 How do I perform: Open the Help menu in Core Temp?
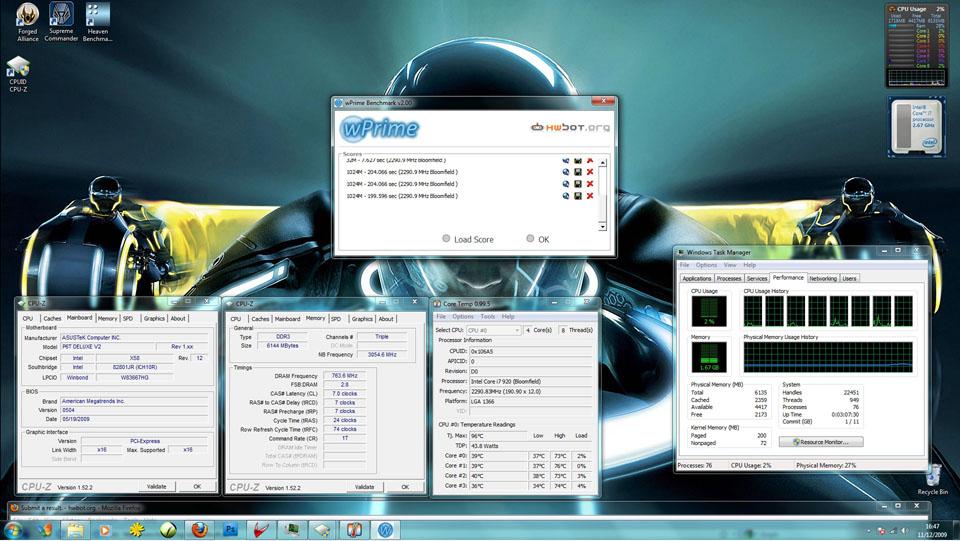pyautogui.click(x=508, y=316)
